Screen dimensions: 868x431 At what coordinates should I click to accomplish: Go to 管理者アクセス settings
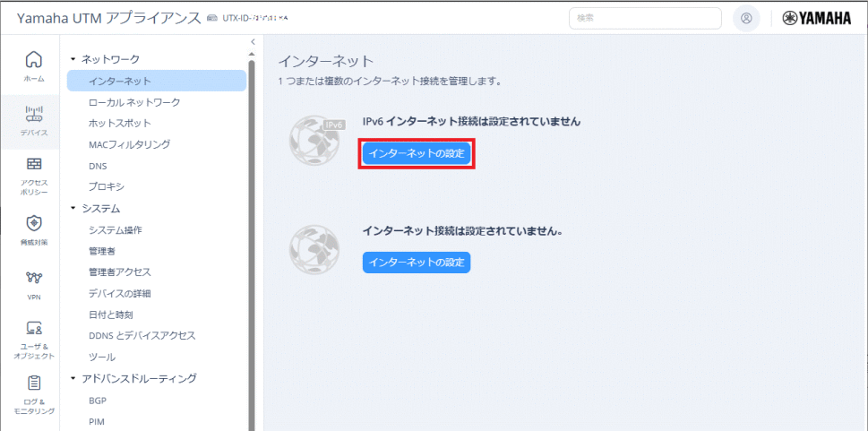(119, 272)
